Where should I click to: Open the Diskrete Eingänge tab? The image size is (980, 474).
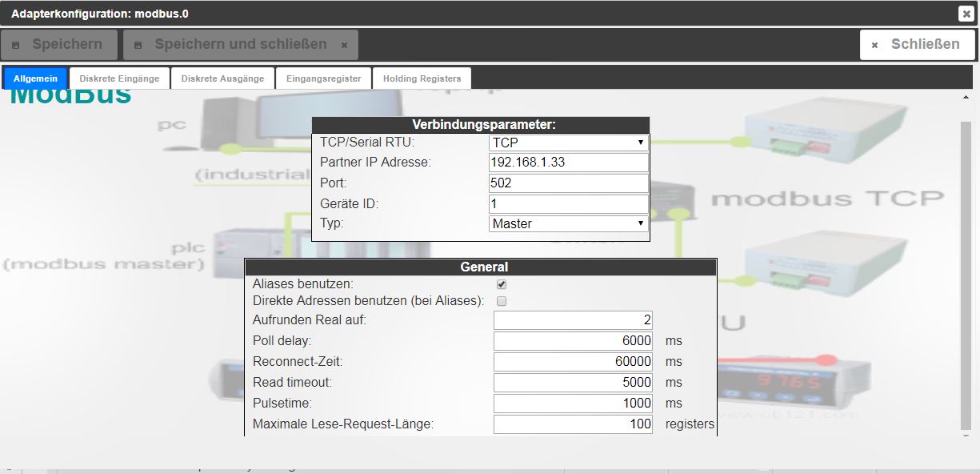pos(120,78)
